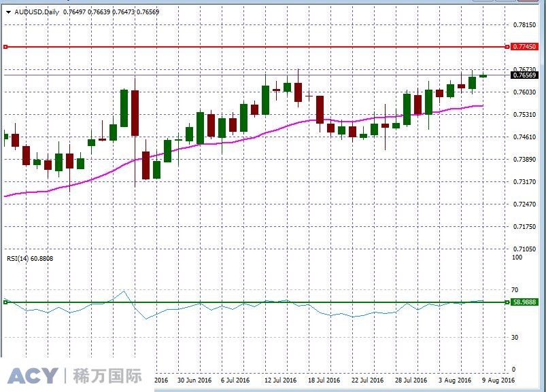
Task: Click the purple moving average line
Action: tap(243, 139)
